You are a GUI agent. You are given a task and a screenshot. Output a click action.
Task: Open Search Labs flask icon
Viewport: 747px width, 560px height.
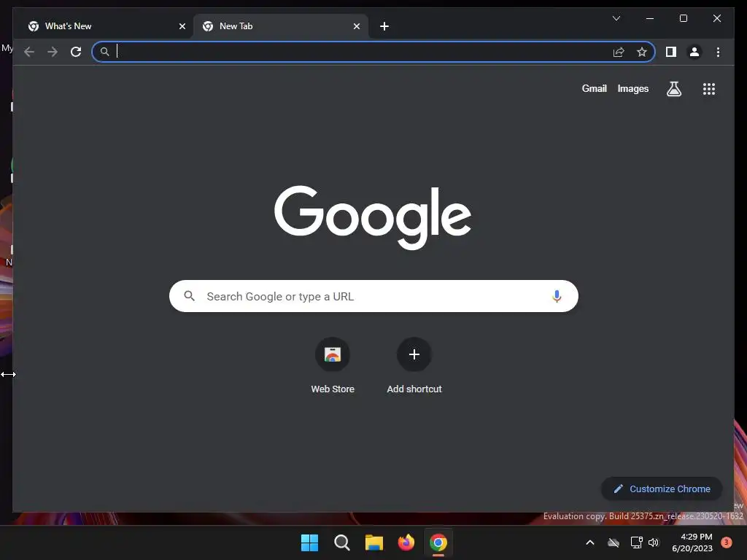(x=673, y=88)
